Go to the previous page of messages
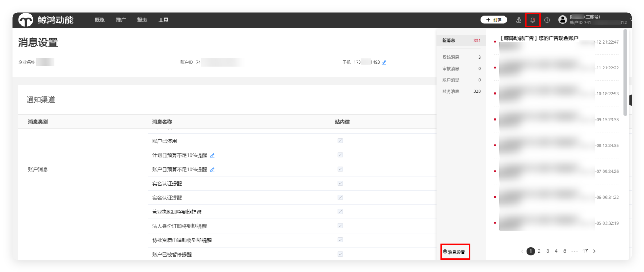This screenshot has width=644, height=272. tap(522, 251)
